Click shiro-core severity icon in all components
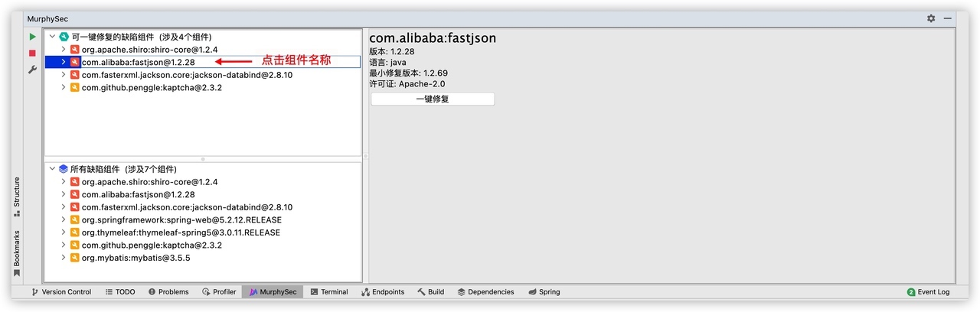 click(75, 182)
